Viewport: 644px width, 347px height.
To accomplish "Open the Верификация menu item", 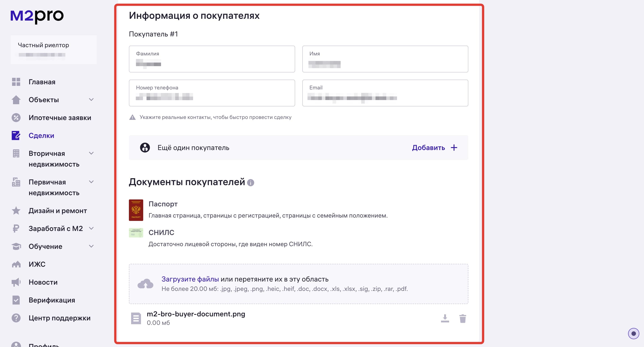I will (52, 300).
